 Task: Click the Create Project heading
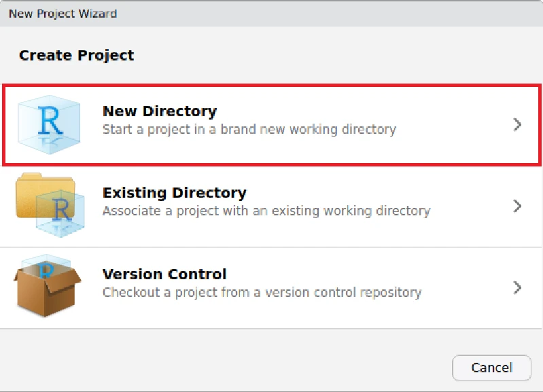pyautogui.click(x=77, y=56)
